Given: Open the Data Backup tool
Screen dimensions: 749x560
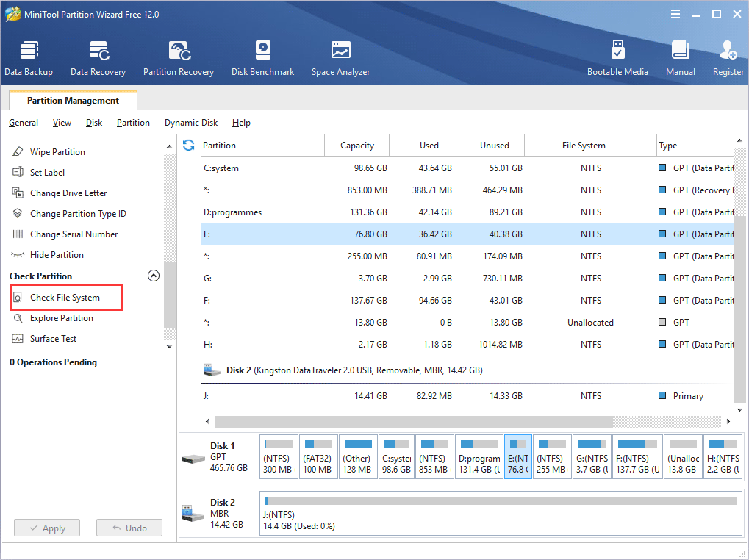Looking at the screenshot, I should [29, 58].
